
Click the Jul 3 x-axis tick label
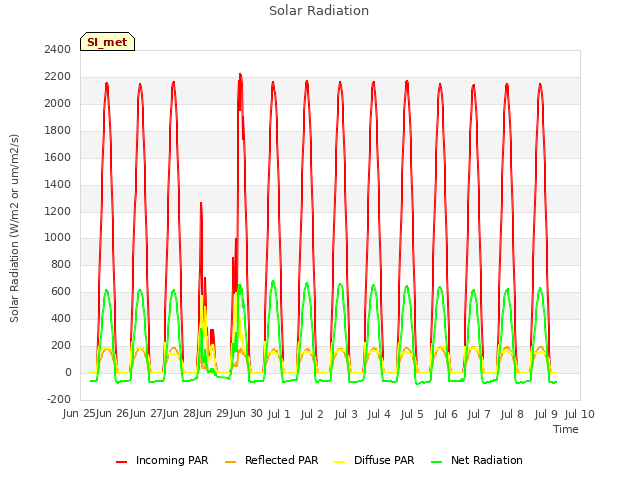pyautogui.click(x=346, y=414)
